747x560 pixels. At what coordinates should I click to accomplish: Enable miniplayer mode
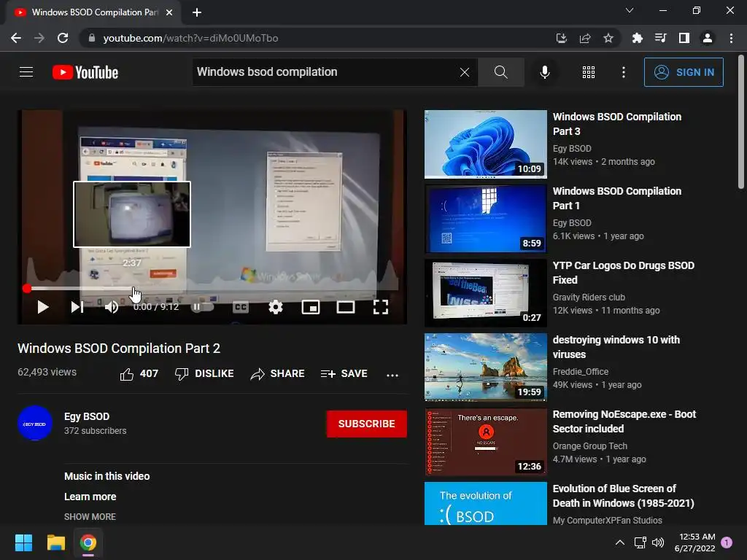[x=311, y=307]
